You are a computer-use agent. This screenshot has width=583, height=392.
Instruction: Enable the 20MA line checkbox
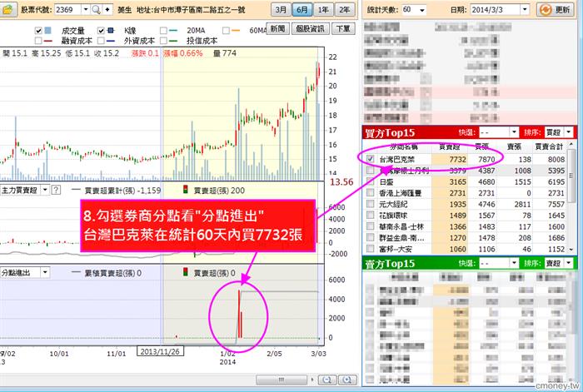tap(163, 31)
